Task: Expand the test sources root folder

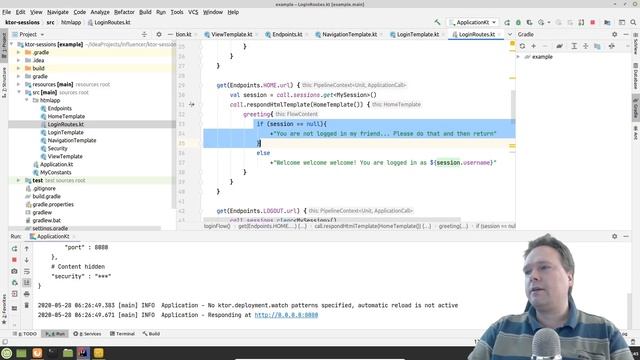Action: point(18,180)
